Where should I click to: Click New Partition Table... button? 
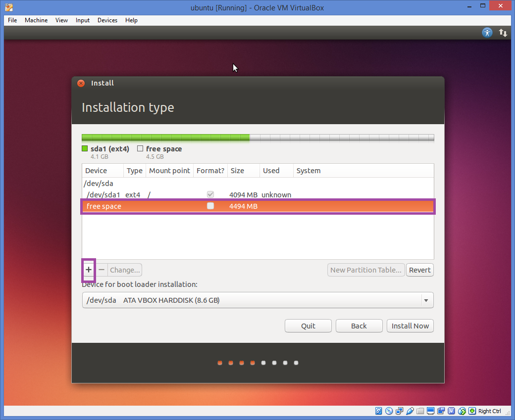[x=366, y=270]
